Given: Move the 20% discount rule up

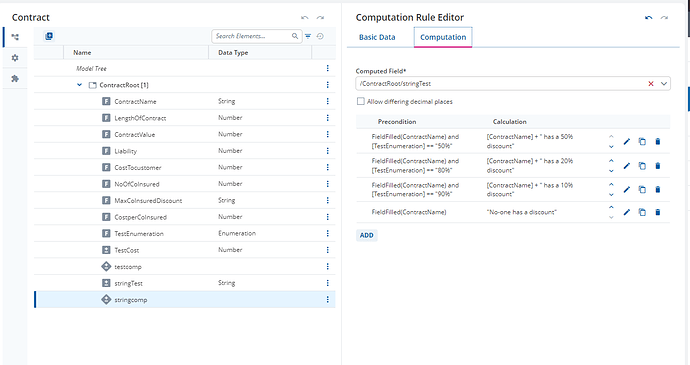Looking at the screenshot, I should (x=611, y=161).
